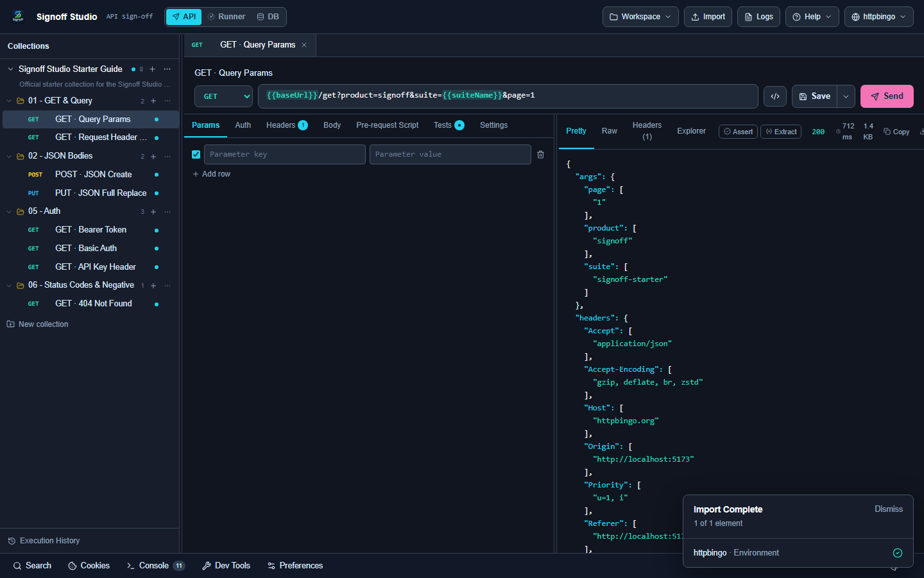This screenshot has width=924, height=578.
Task: Click the Extract button
Action: (x=781, y=132)
